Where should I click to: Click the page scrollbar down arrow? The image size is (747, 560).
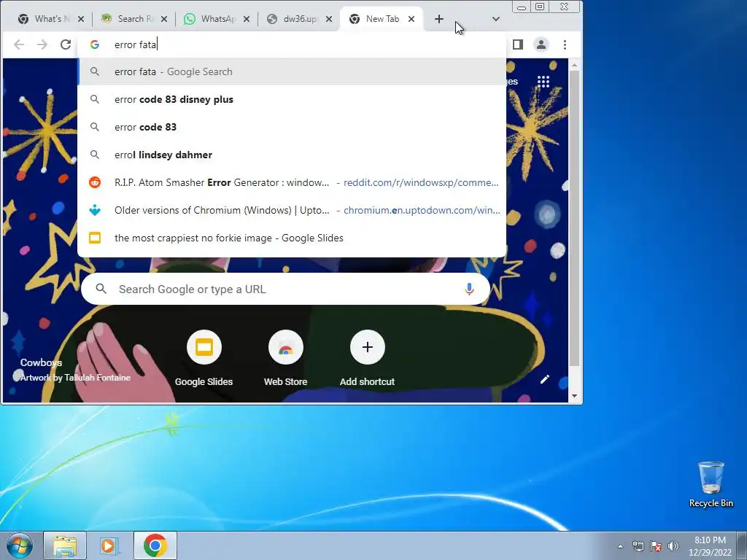[575, 396]
